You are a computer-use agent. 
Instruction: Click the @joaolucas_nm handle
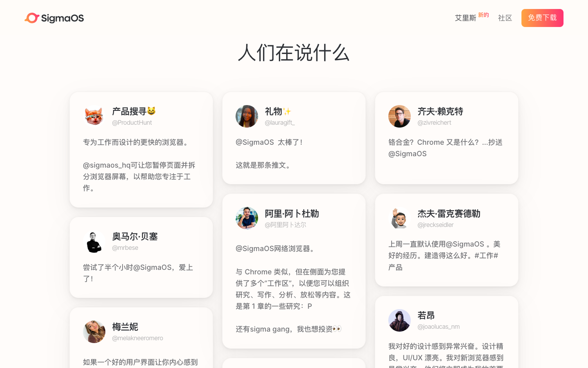pos(438,326)
